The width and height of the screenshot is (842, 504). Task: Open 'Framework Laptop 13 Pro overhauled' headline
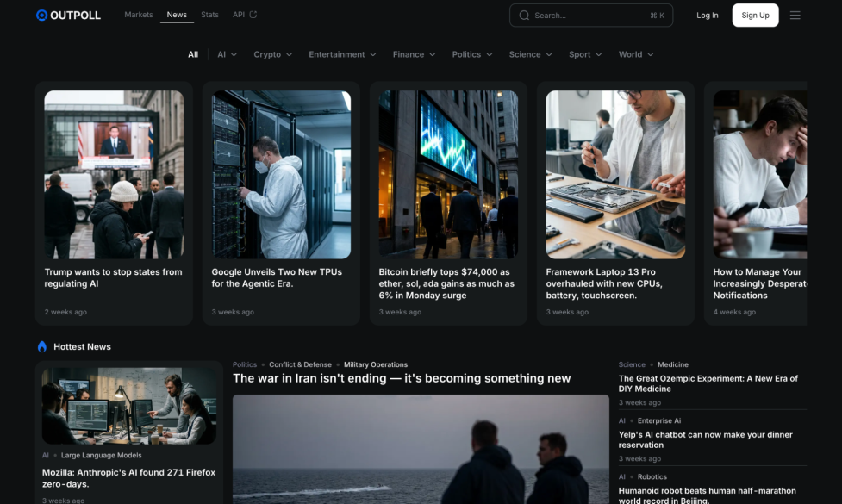(x=604, y=283)
